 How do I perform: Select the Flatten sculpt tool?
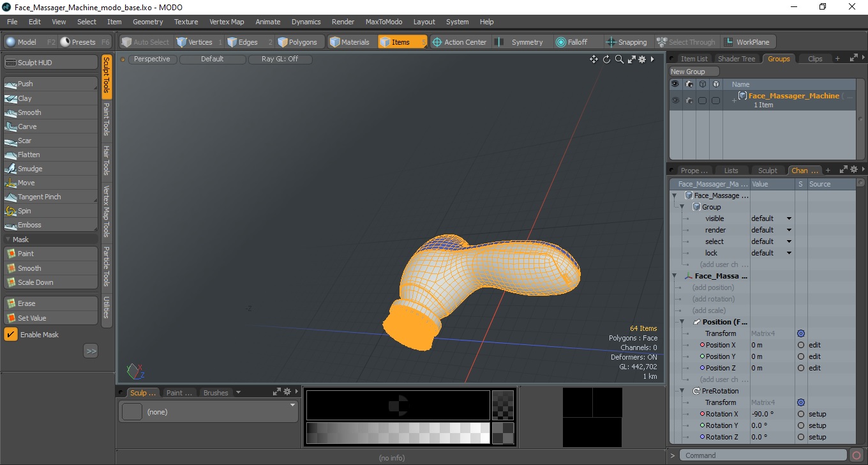(50, 155)
